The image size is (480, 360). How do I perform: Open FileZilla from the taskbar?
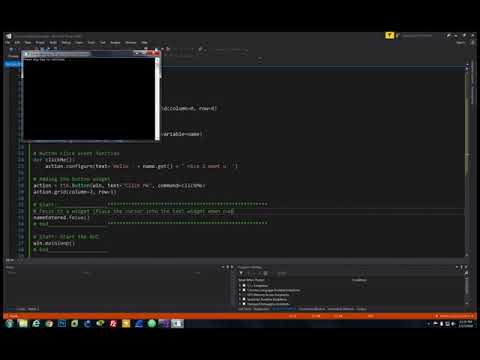pos(113,323)
